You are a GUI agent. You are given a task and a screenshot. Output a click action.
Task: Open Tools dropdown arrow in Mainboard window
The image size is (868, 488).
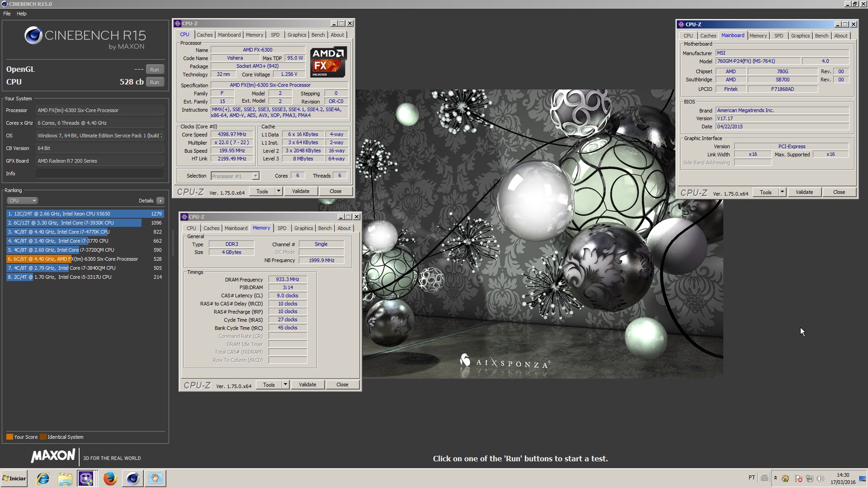(783, 192)
